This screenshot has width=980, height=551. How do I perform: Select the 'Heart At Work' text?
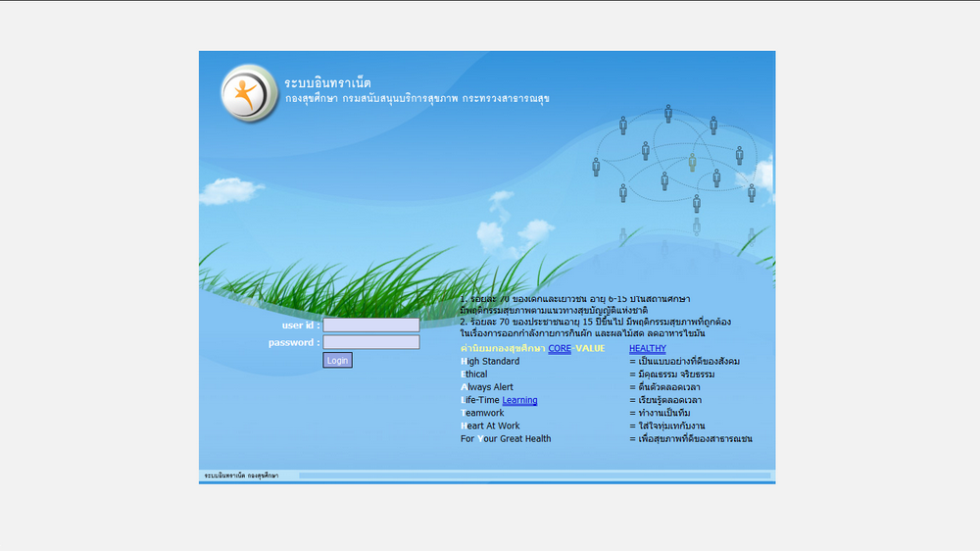(490, 426)
